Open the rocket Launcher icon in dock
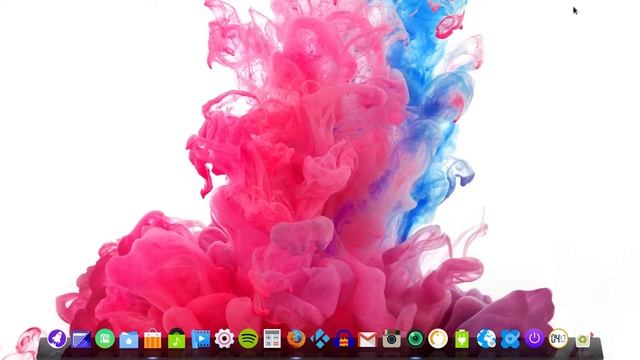640x360 pixels. pos(57,339)
